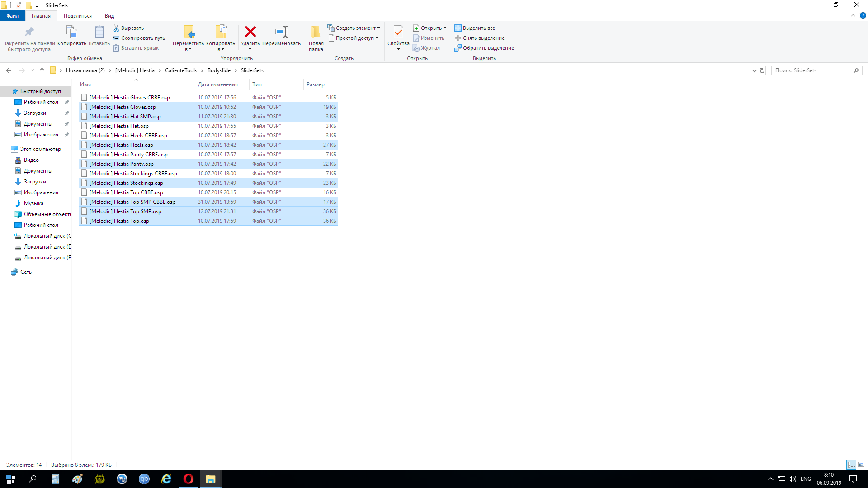Click the refresh icon beside address bar

[762, 70]
